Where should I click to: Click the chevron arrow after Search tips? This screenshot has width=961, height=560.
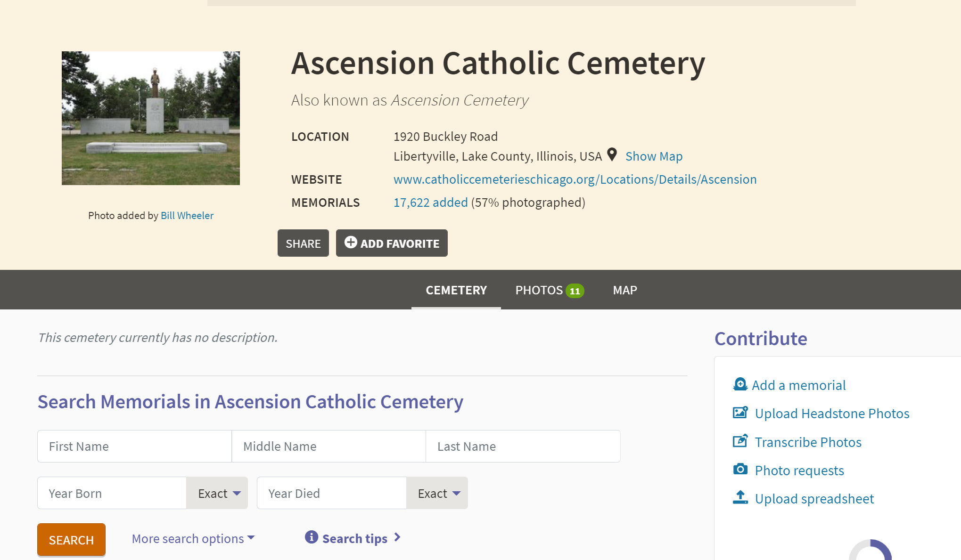pyautogui.click(x=397, y=537)
